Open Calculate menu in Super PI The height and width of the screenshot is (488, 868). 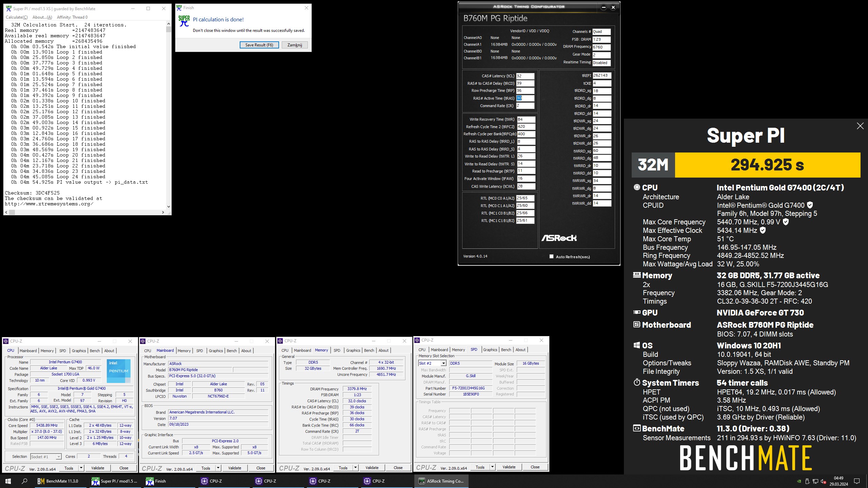click(17, 17)
